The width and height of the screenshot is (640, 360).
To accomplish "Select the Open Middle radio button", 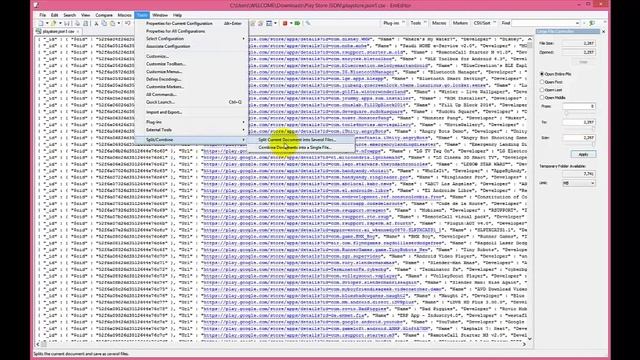I will (x=542, y=98).
